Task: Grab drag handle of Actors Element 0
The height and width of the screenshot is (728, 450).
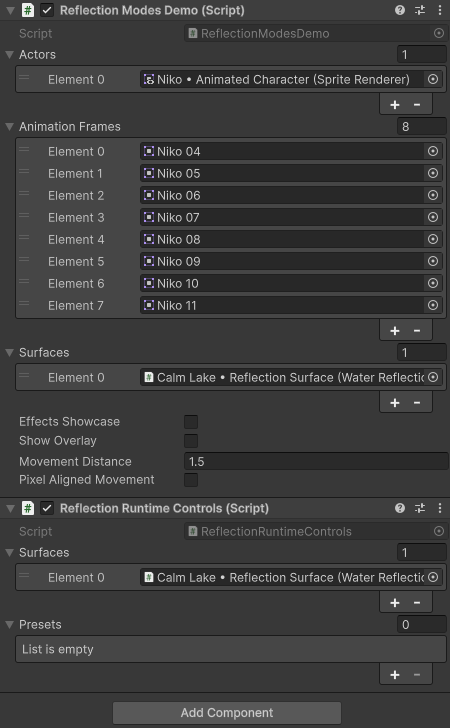Action: click(x=24, y=78)
